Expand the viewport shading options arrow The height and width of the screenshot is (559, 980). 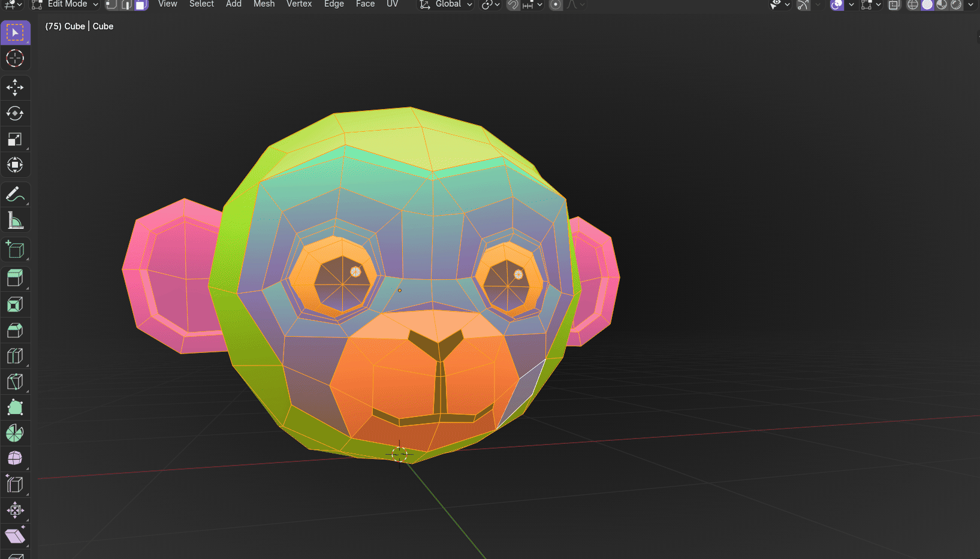(x=970, y=5)
